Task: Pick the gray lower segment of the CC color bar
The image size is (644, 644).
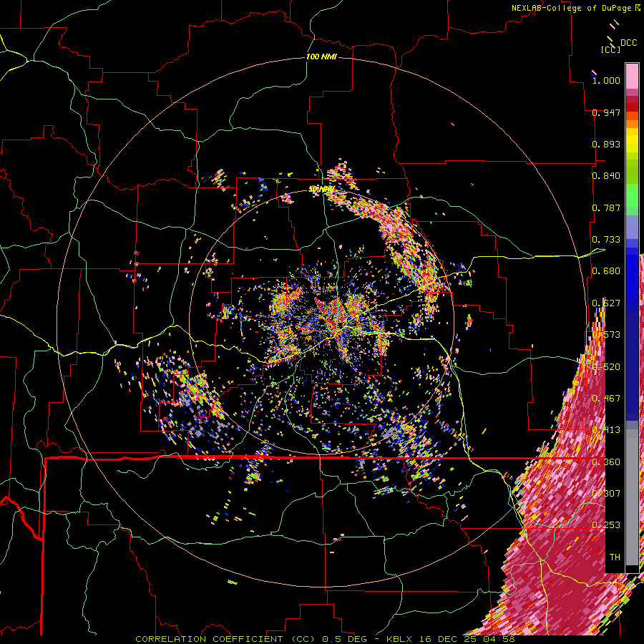Action: pos(632,499)
